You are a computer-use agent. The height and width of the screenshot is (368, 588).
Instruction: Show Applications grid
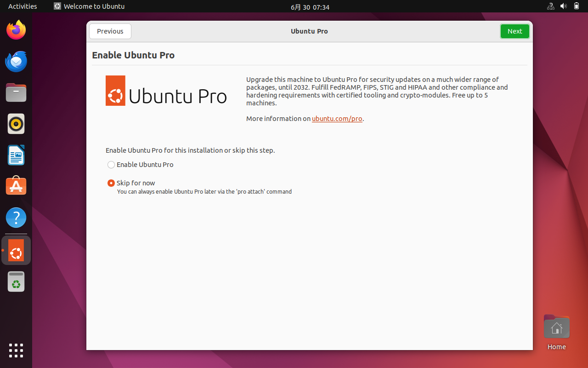click(x=16, y=350)
